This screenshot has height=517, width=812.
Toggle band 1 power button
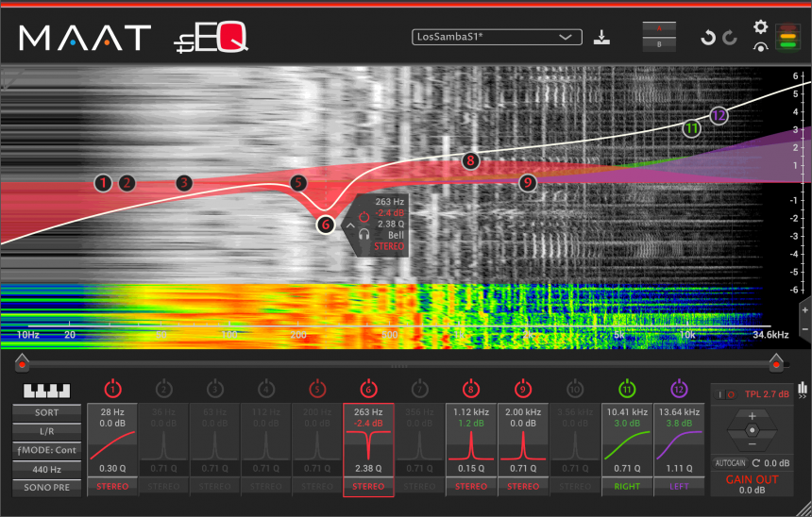point(112,389)
